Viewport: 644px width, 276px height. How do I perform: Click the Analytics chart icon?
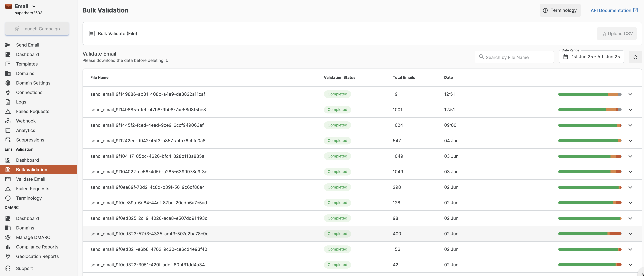point(8,131)
